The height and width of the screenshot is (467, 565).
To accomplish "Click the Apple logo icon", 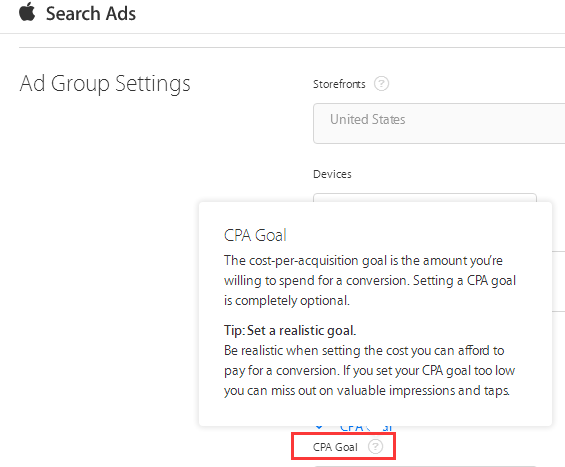I will [27, 12].
